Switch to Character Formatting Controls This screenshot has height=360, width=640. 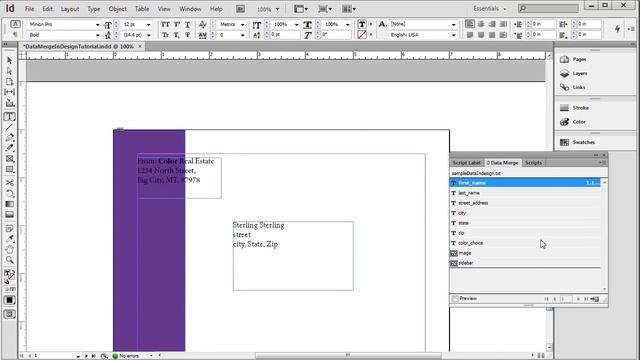coord(15,24)
